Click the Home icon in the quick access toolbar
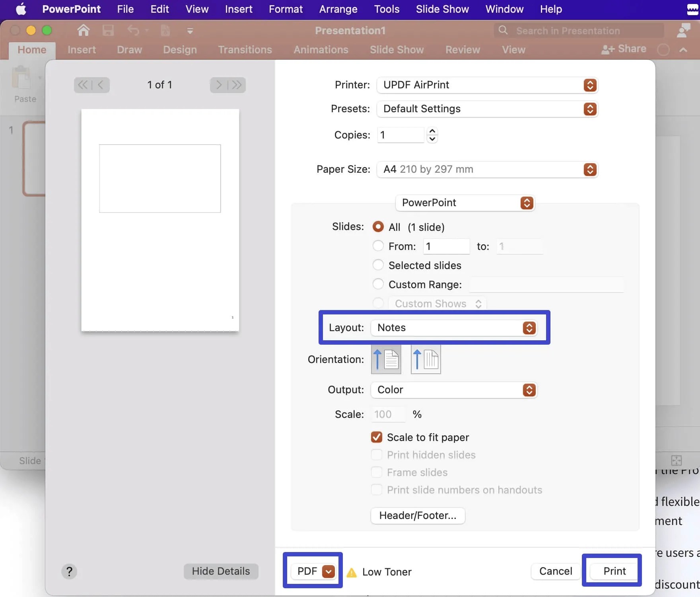The height and width of the screenshot is (597, 700). [83, 30]
